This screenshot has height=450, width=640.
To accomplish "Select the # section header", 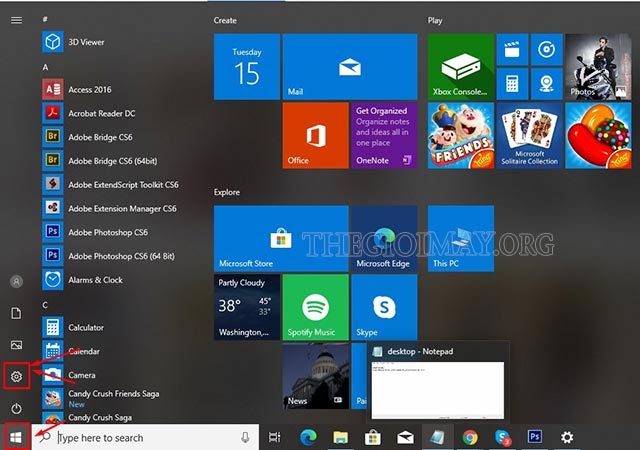I will tap(45, 19).
